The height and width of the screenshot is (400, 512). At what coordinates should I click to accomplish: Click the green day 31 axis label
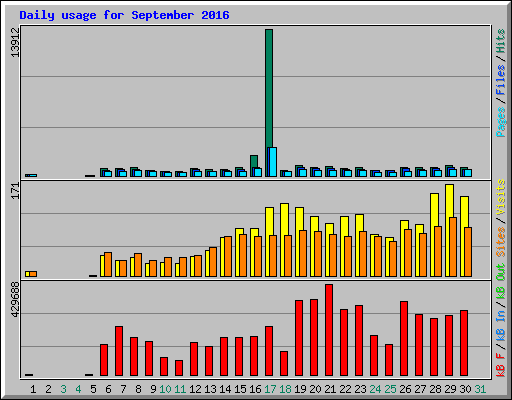click(480, 389)
